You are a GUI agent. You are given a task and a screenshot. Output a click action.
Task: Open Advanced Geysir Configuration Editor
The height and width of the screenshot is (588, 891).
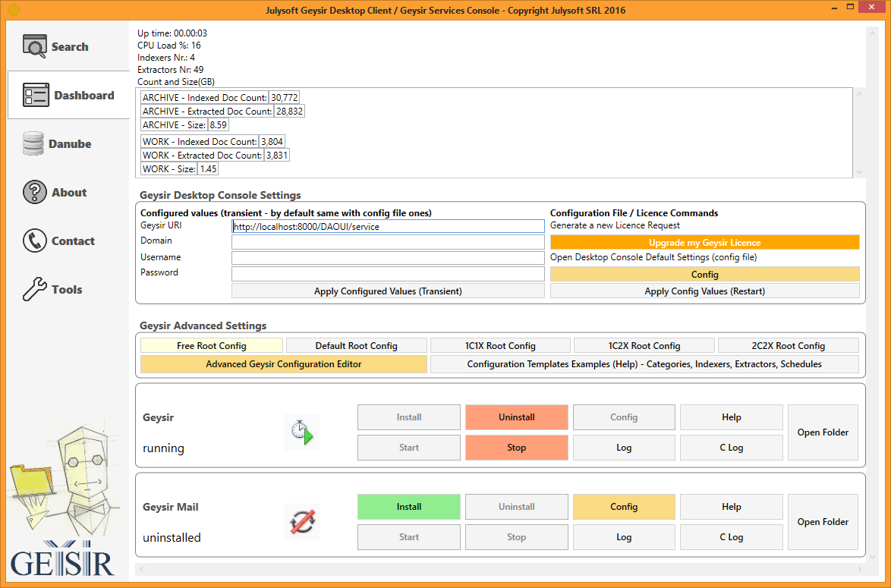(284, 364)
